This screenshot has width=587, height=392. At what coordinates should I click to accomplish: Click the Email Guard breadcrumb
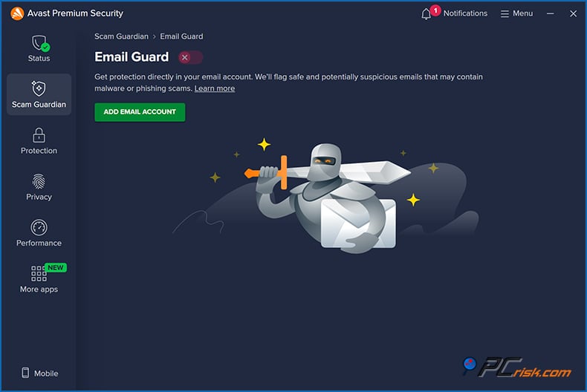click(x=181, y=36)
